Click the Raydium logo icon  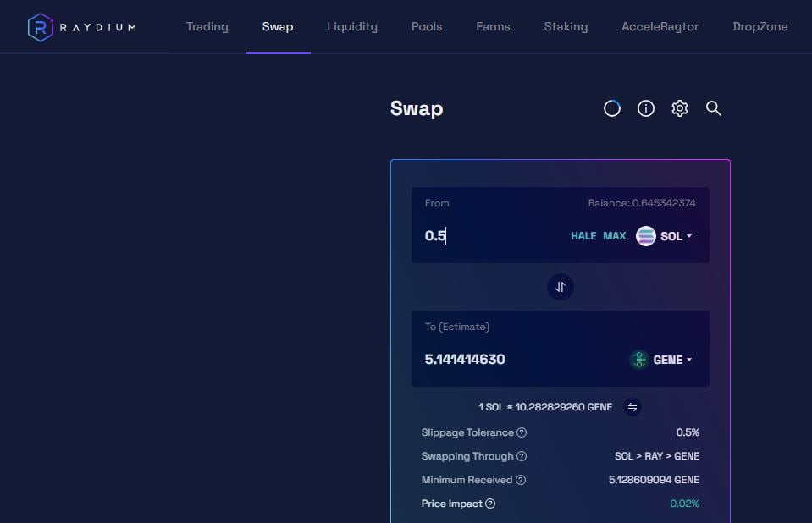point(40,27)
